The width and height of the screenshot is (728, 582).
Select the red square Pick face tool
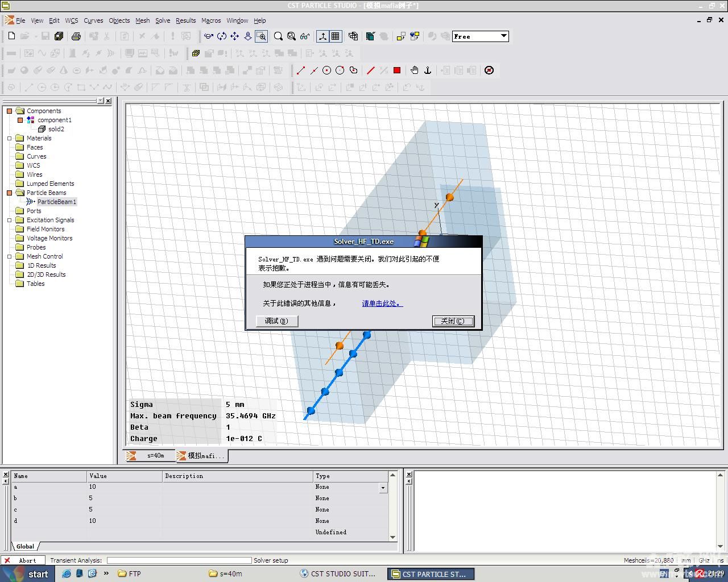coord(397,70)
